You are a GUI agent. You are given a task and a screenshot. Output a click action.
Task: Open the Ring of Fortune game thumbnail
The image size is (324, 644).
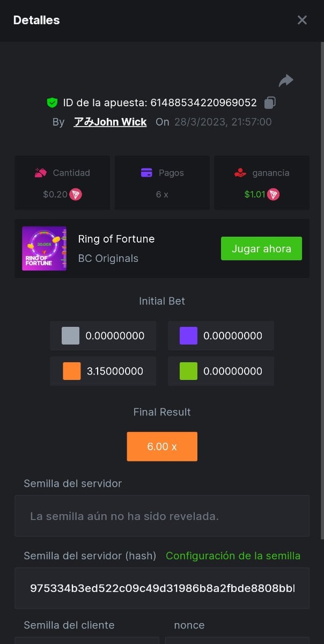click(x=45, y=248)
